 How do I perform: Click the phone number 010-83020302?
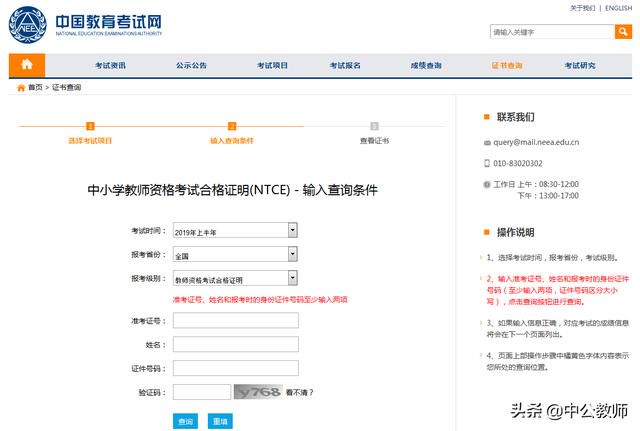pos(518,163)
